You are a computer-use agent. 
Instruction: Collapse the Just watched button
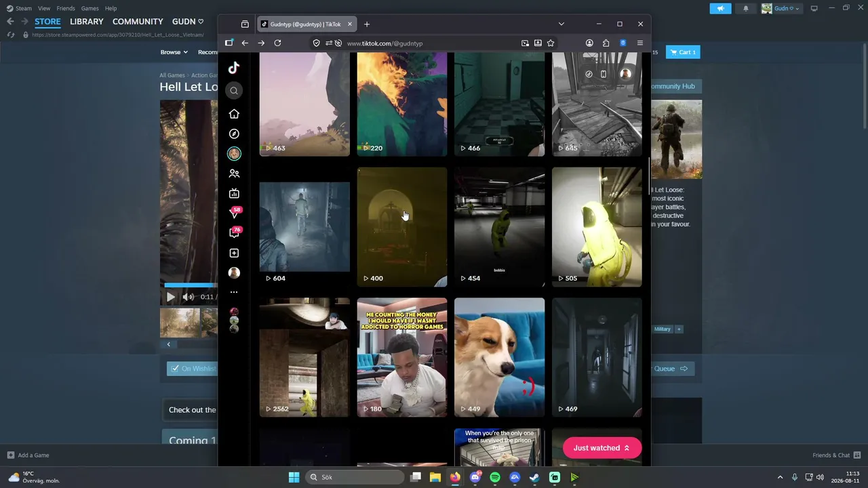[602, 448]
